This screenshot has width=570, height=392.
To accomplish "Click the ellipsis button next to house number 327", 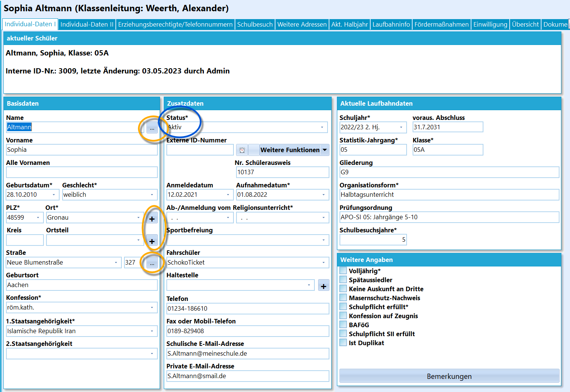I will pyautogui.click(x=152, y=263).
